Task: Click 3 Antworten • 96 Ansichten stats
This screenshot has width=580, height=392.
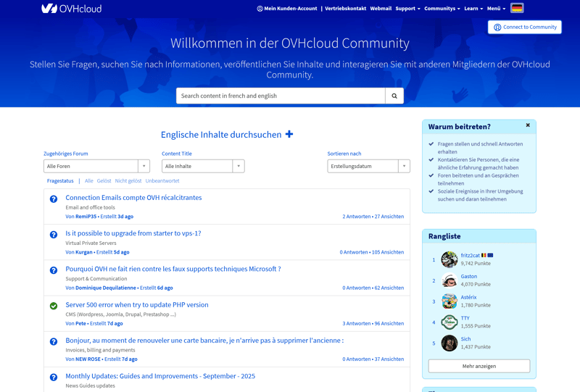Action: coord(373,324)
